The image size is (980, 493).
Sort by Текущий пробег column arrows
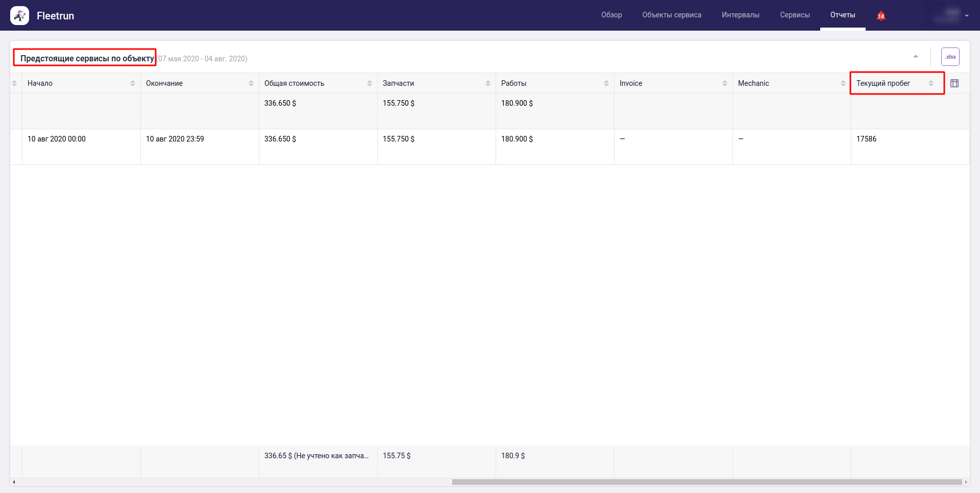pyautogui.click(x=931, y=83)
